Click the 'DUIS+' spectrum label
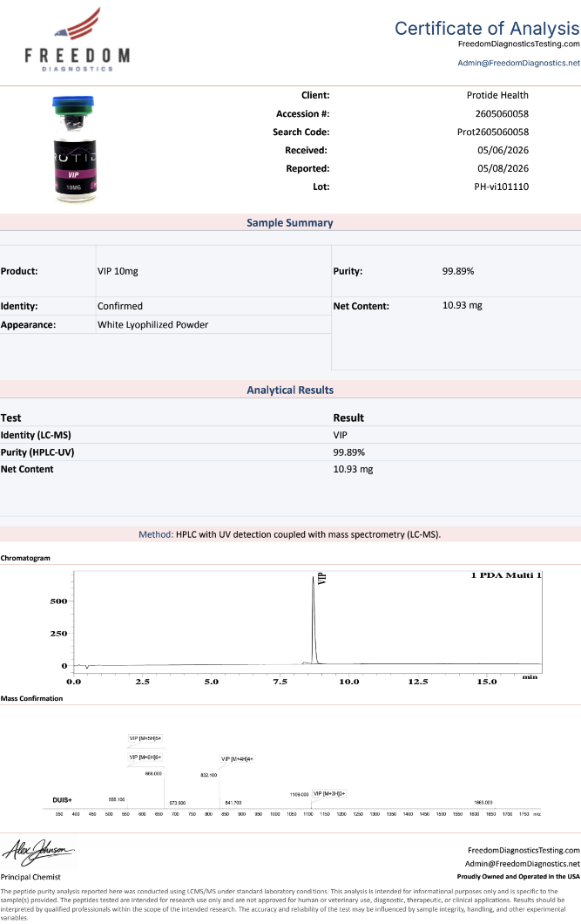This screenshot has height=924, width=581. [62, 800]
